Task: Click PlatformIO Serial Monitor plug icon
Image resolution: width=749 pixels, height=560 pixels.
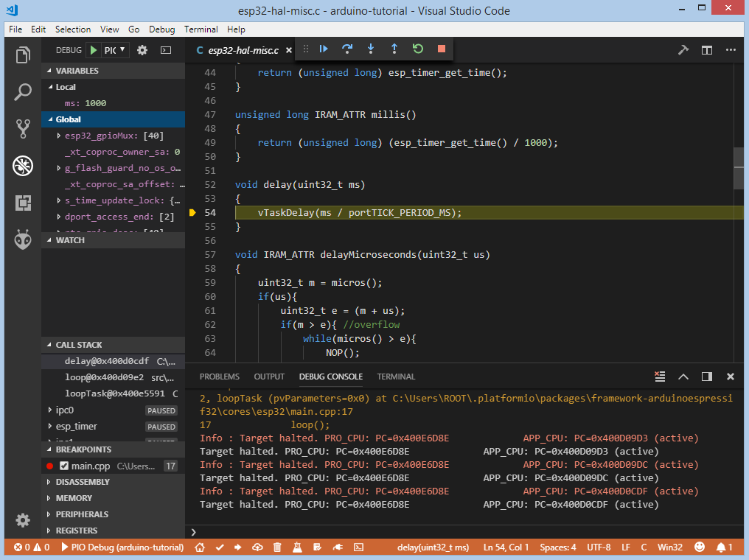Action: coord(338,547)
